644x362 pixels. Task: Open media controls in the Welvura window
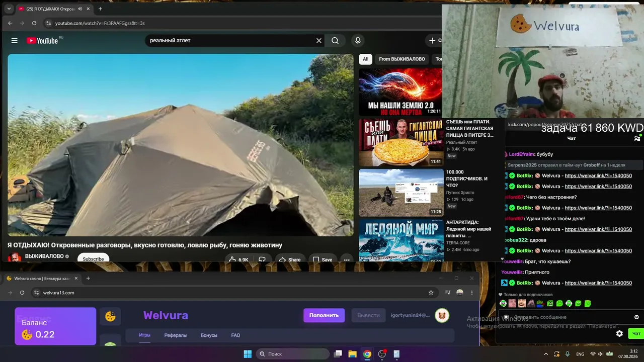point(448,293)
